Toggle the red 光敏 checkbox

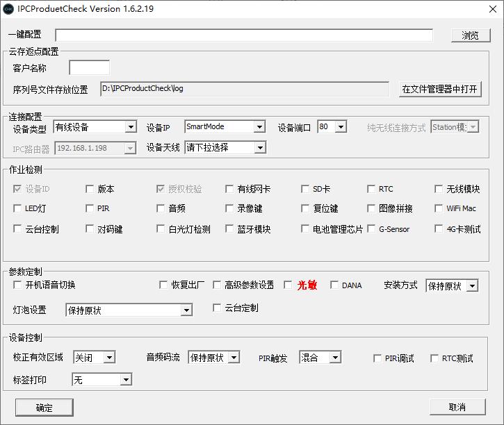[288, 285]
